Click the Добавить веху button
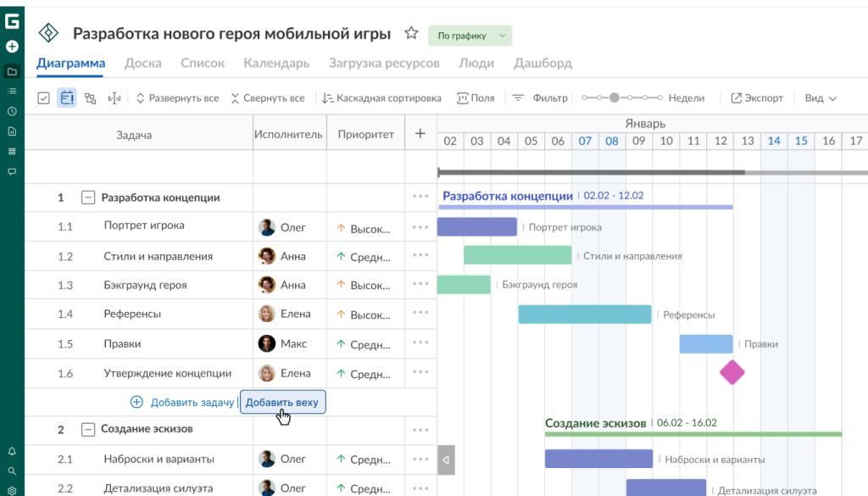This screenshot has height=496, width=868. 282,403
